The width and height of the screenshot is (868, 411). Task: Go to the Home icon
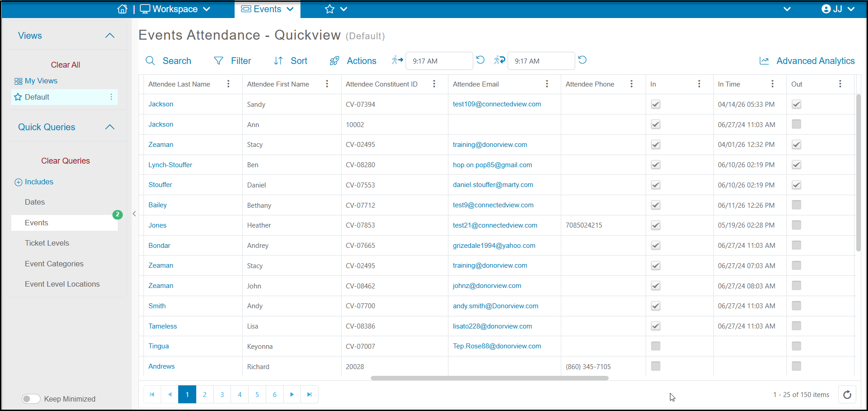tap(122, 9)
